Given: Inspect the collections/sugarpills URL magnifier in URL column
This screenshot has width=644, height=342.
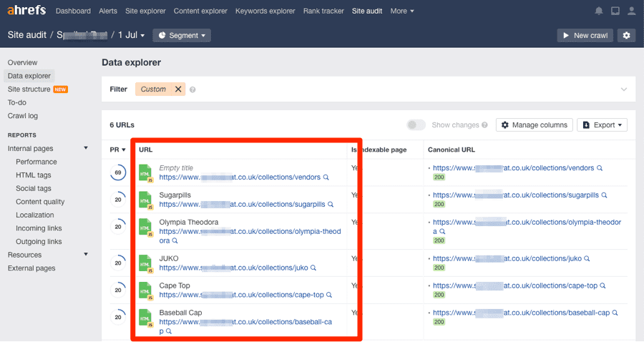Looking at the screenshot, I should (x=331, y=205).
